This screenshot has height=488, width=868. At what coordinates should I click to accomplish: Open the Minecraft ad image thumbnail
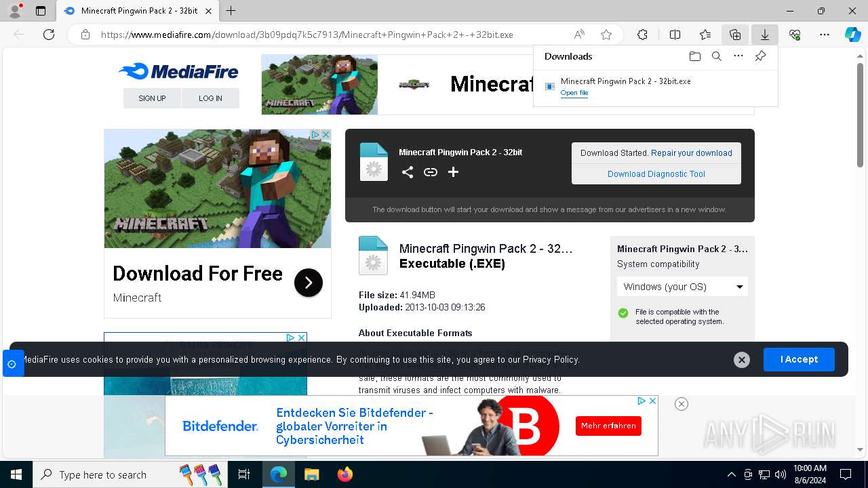[218, 188]
